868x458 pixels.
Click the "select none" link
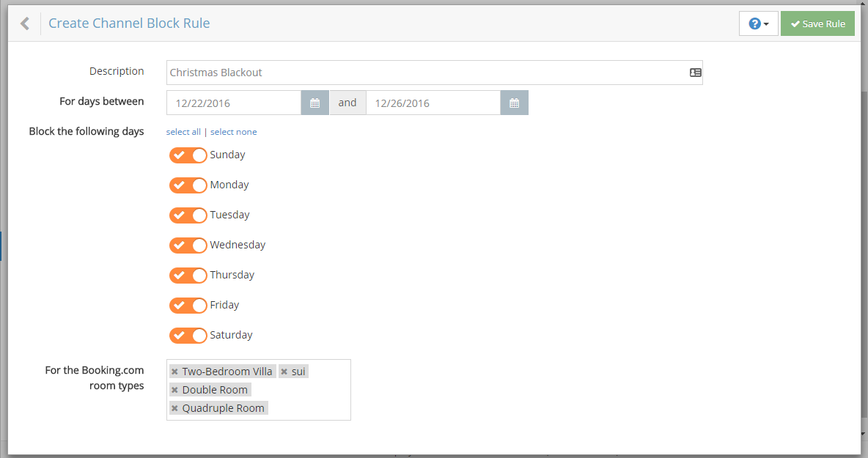click(233, 132)
